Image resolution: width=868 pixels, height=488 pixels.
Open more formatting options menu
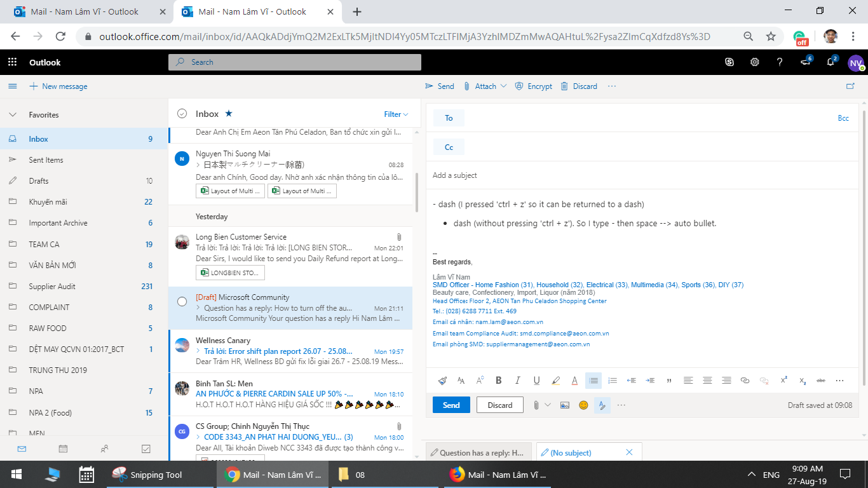pyautogui.click(x=840, y=381)
